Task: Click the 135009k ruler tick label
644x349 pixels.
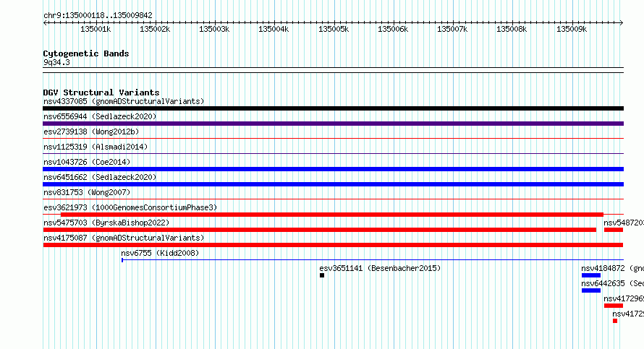Action: coord(572,29)
